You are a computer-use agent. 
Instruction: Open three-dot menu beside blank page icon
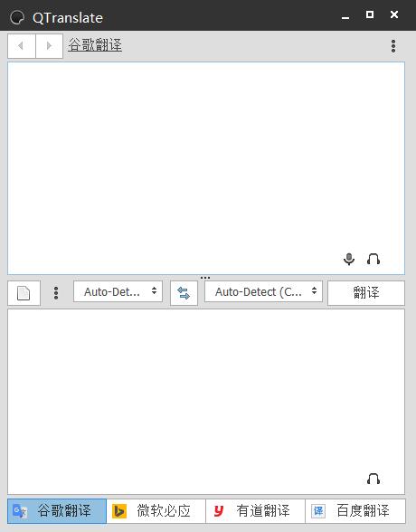56,293
